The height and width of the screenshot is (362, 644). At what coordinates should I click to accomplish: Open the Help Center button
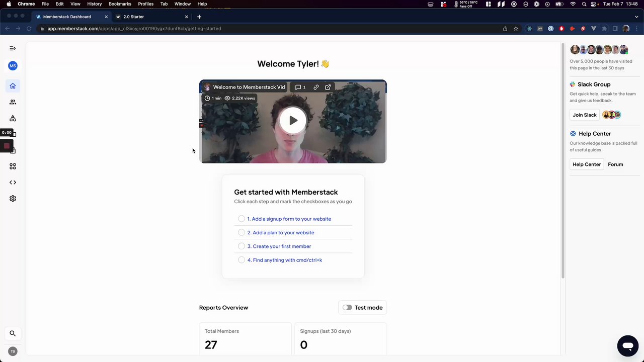tap(587, 164)
